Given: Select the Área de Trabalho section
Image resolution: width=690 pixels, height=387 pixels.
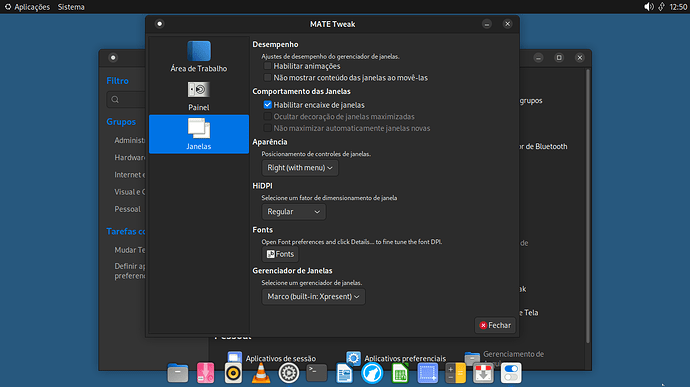Looking at the screenshot, I should 199,56.
